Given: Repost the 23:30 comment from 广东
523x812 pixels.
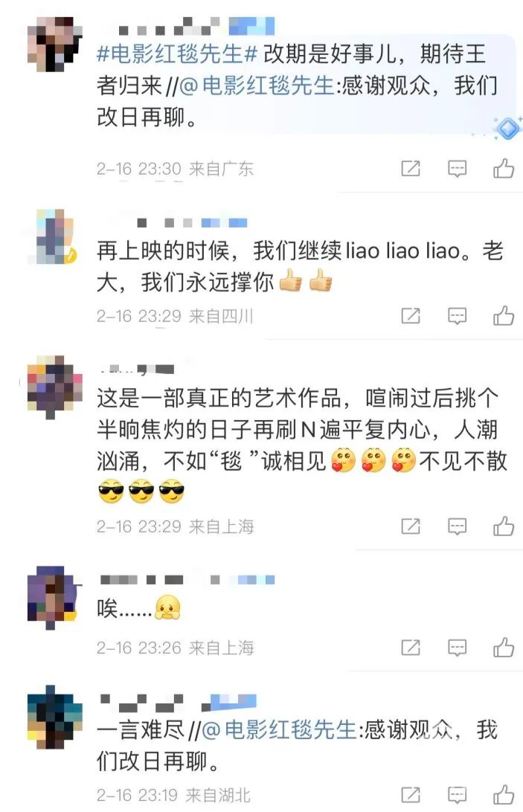Looking at the screenshot, I should coord(411,168).
